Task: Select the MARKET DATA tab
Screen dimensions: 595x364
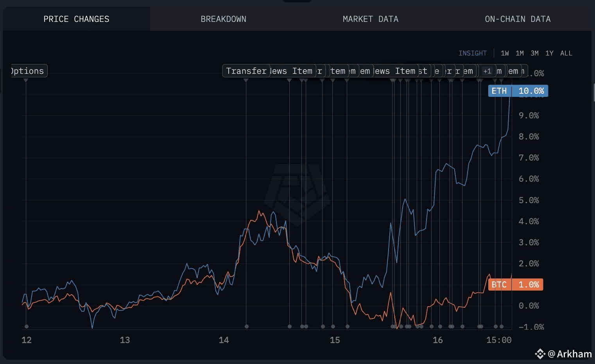Action: [x=371, y=19]
